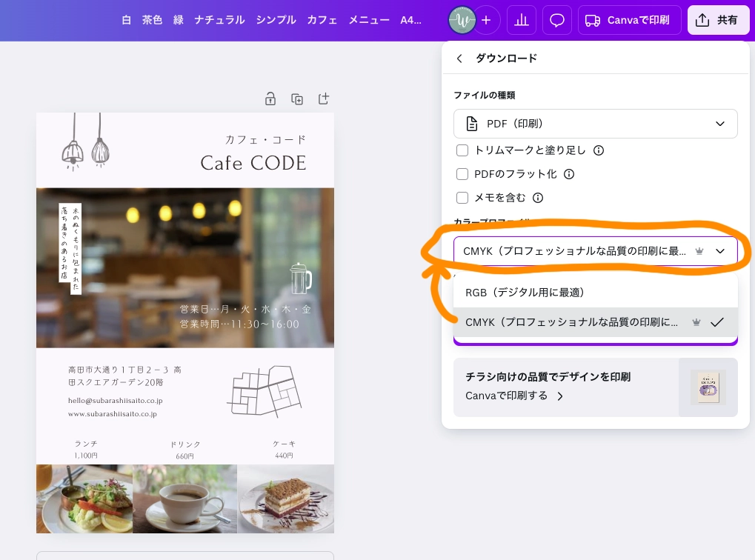This screenshot has width=755, height=560.
Task: Show info for PDFのフラット化
Action: point(569,174)
